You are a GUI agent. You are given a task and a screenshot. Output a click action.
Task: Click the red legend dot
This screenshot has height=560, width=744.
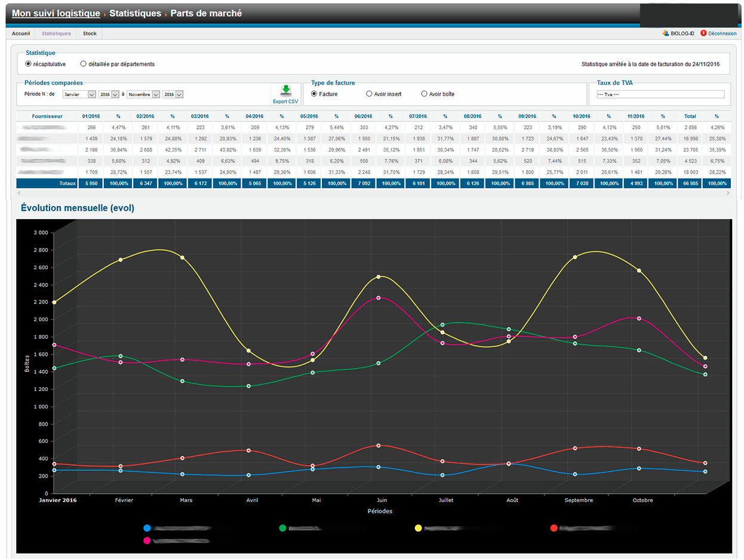tap(554, 528)
